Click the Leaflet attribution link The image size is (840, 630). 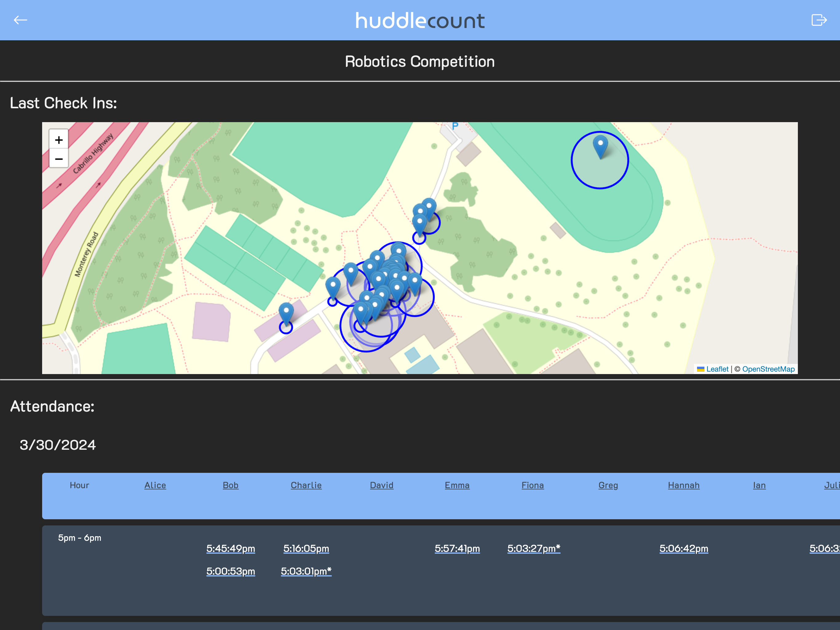(x=717, y=369)
